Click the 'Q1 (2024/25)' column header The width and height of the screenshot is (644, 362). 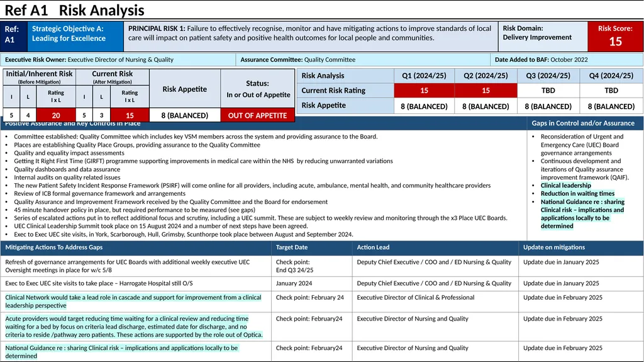click(424, 76)
